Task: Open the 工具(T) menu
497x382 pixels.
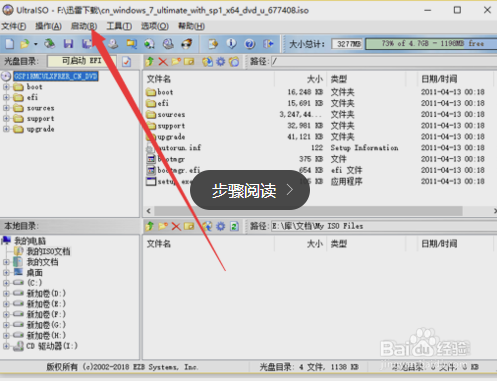Action: (x=119, y=26)
